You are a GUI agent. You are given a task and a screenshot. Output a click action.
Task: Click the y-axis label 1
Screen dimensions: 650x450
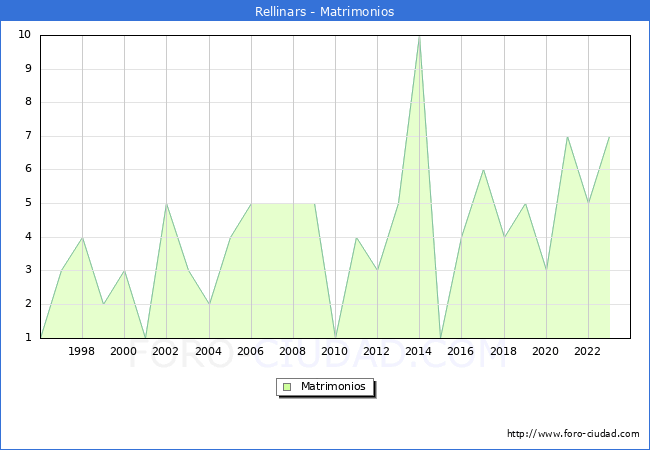click(x=27, y=337)
